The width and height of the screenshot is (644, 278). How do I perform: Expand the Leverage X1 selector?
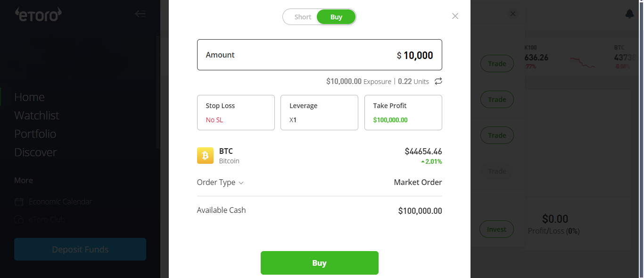[x=319, y=112]
